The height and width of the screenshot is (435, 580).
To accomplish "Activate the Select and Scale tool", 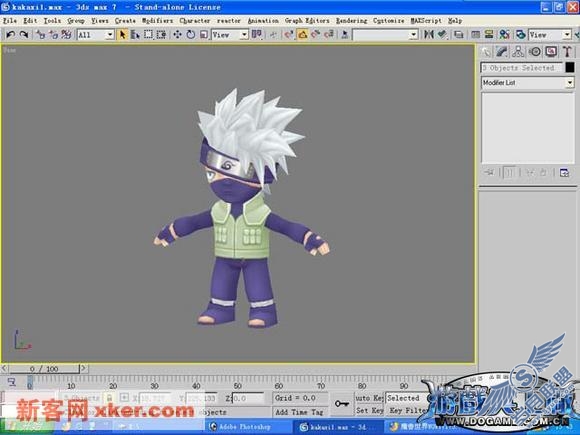I will (x=204, y=35).
